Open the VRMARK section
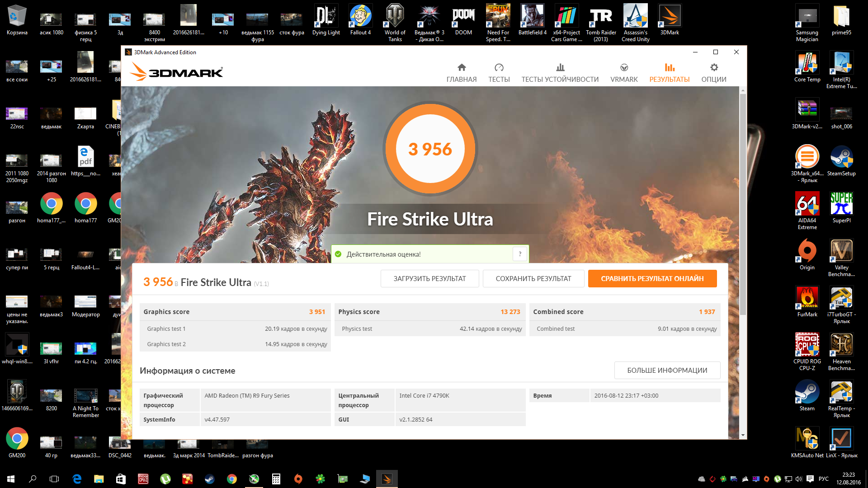The image size is (868, 488). point(623,73)
